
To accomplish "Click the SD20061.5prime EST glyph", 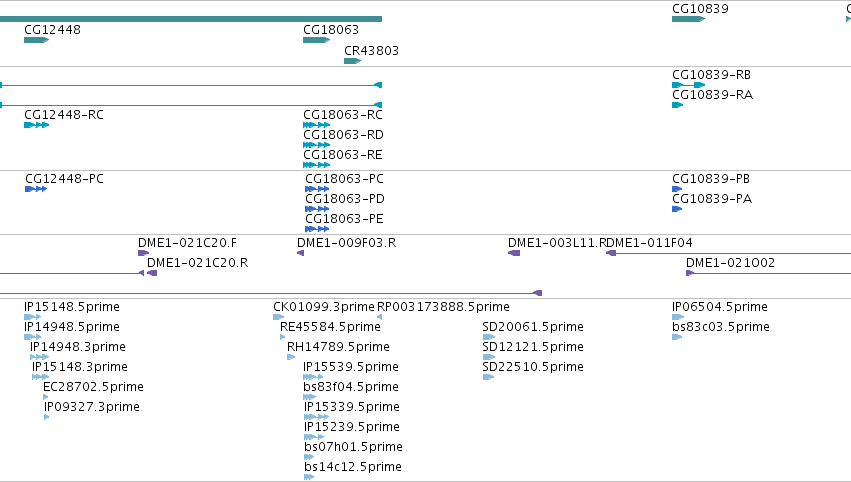I will point(488,337).
